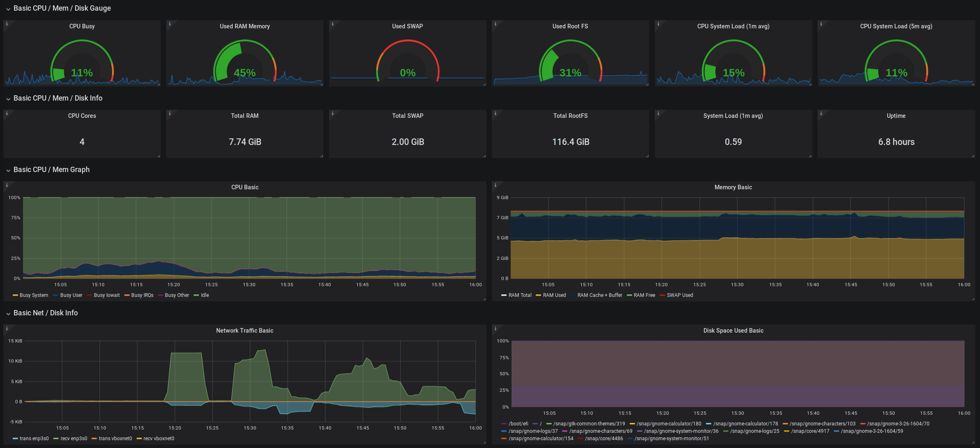Click the info icon on CPU Busy panel
The height and width of the screenshot is (448, 980).
[7, 24]
